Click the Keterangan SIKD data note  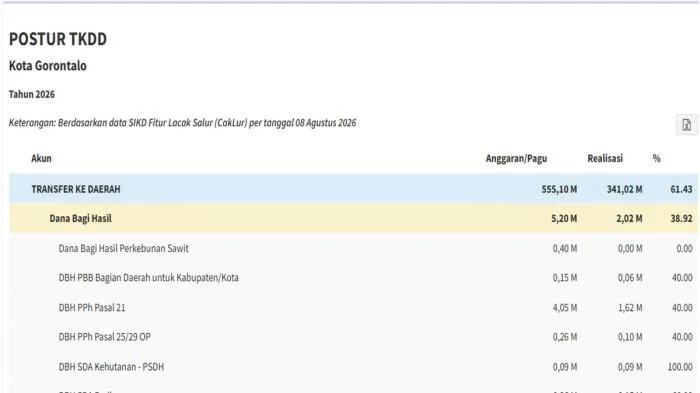click(x=183, y=123)
